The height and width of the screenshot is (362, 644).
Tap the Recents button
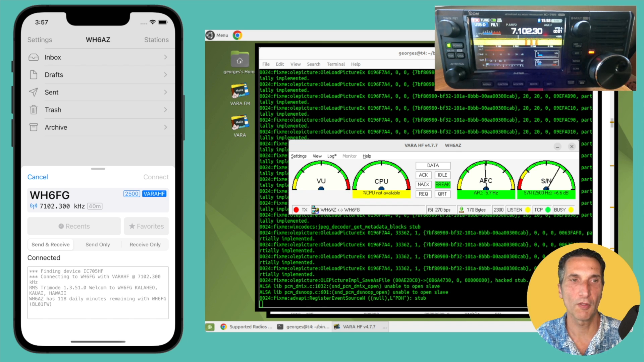tap(74, 226)
